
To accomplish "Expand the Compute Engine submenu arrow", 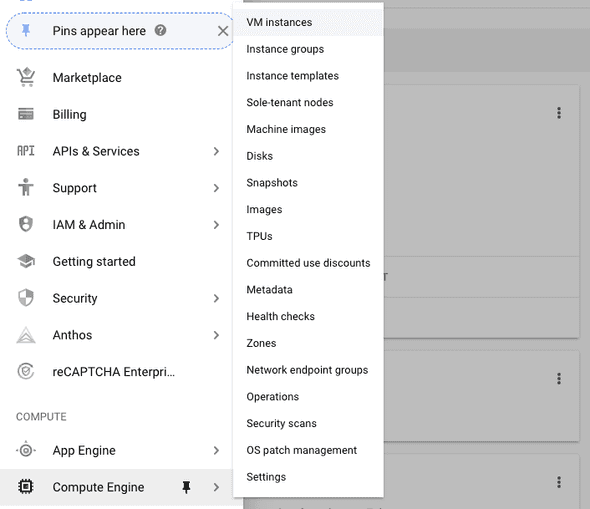I will point(216,487).
